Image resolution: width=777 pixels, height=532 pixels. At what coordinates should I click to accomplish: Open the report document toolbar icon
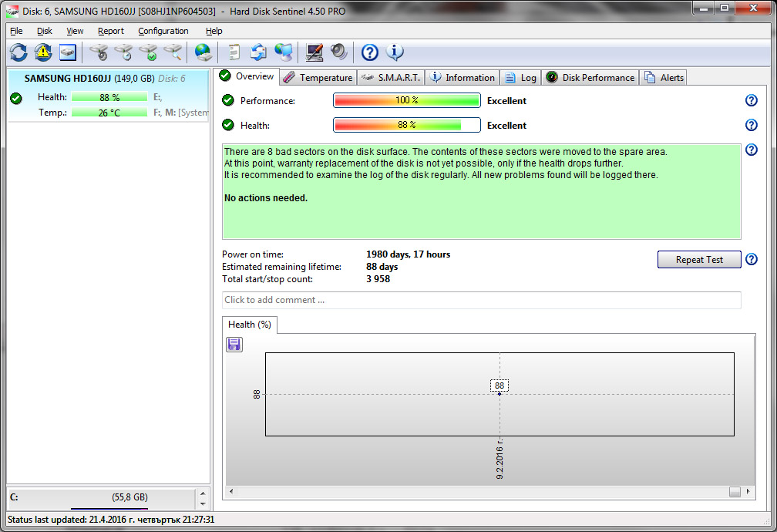click(x=234, y=52)
